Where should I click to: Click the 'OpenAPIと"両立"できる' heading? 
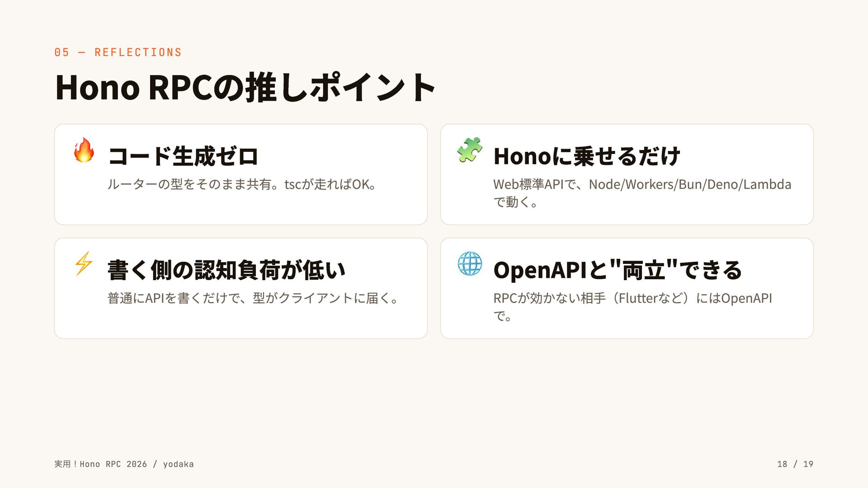tap(618, 270)
